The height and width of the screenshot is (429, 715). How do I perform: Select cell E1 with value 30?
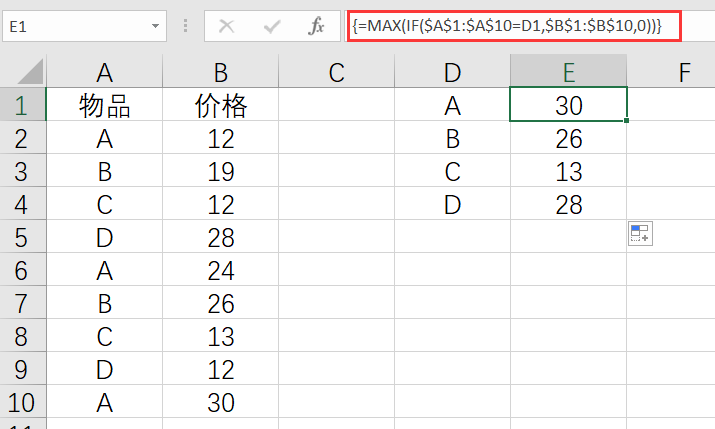[x=569, y=104]
